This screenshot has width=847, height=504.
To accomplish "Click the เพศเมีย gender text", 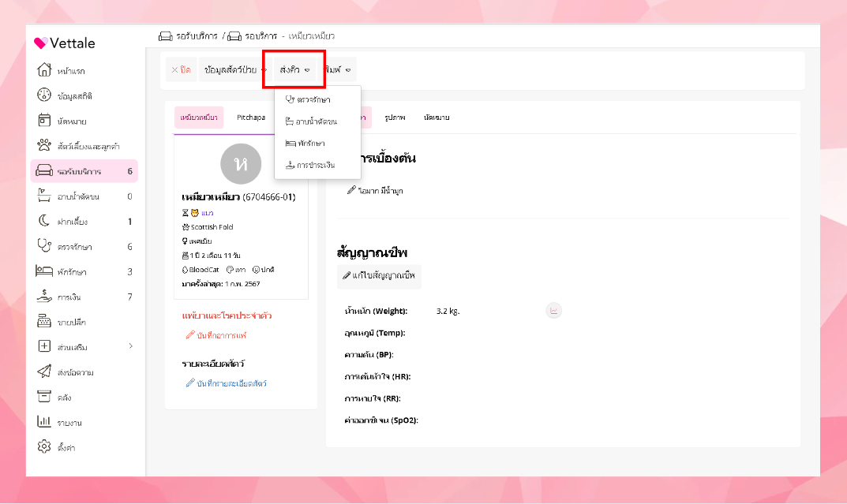I will tap(201, 241).
